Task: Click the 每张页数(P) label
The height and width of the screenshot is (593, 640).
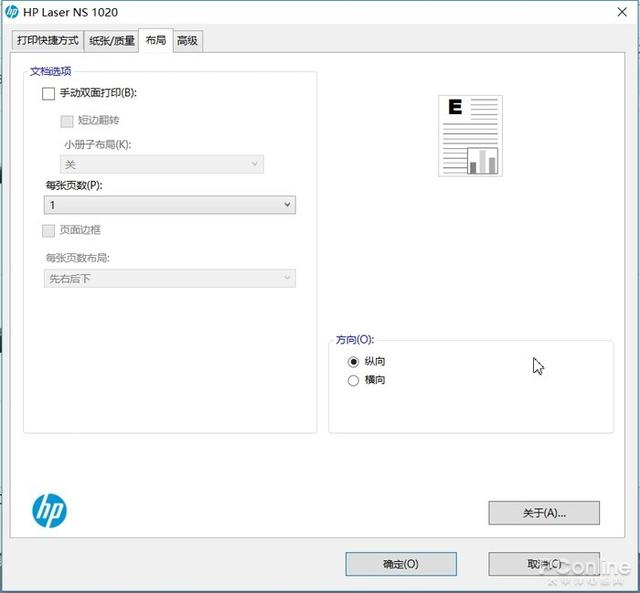Action: (x=74, y=185)
